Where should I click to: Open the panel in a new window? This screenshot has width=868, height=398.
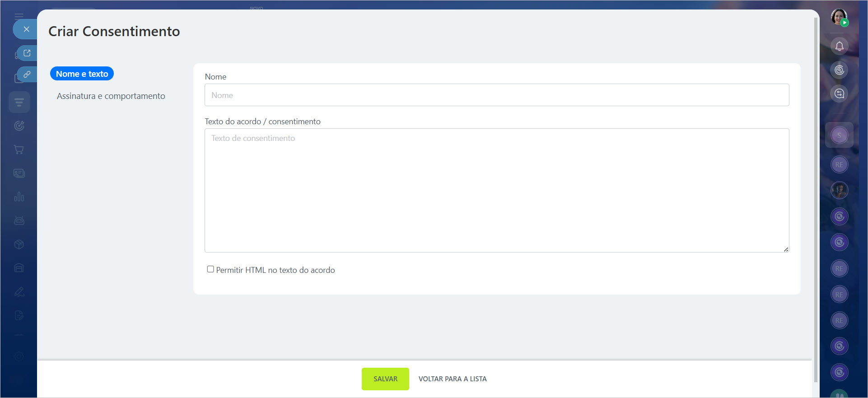click(27, 53)
